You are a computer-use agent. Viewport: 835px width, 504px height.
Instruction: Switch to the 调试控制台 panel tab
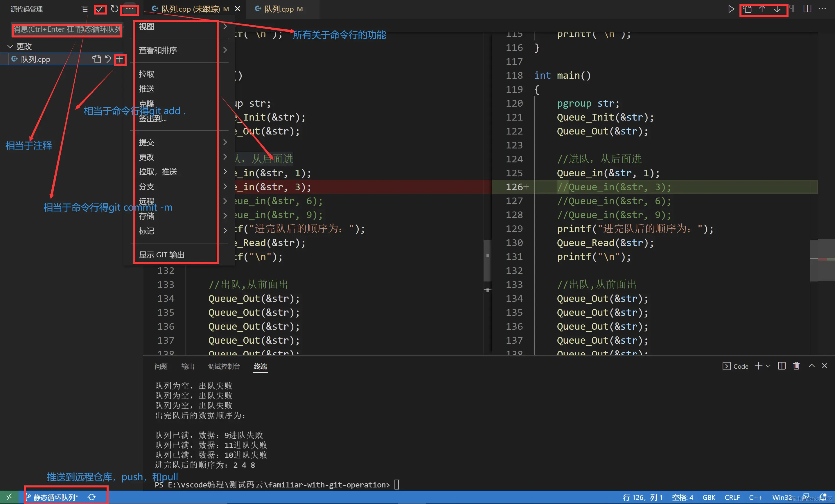(224, 366)
